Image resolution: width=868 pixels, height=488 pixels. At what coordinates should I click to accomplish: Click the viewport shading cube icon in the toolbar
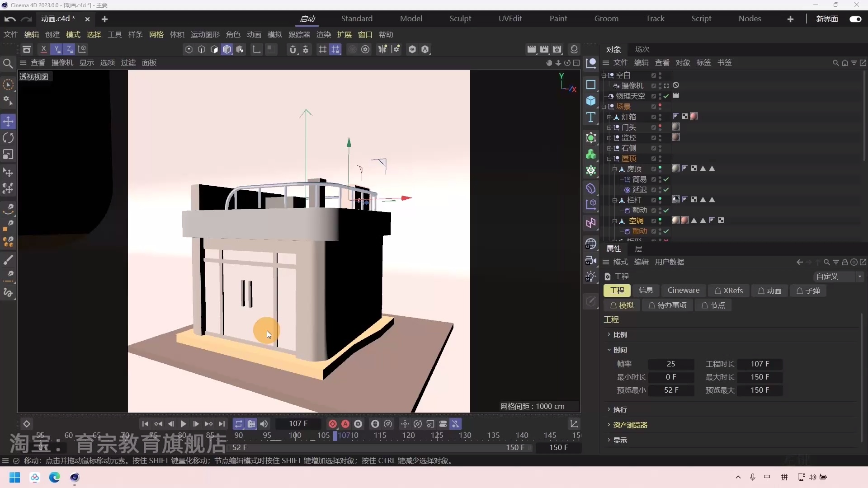point(227,50)
